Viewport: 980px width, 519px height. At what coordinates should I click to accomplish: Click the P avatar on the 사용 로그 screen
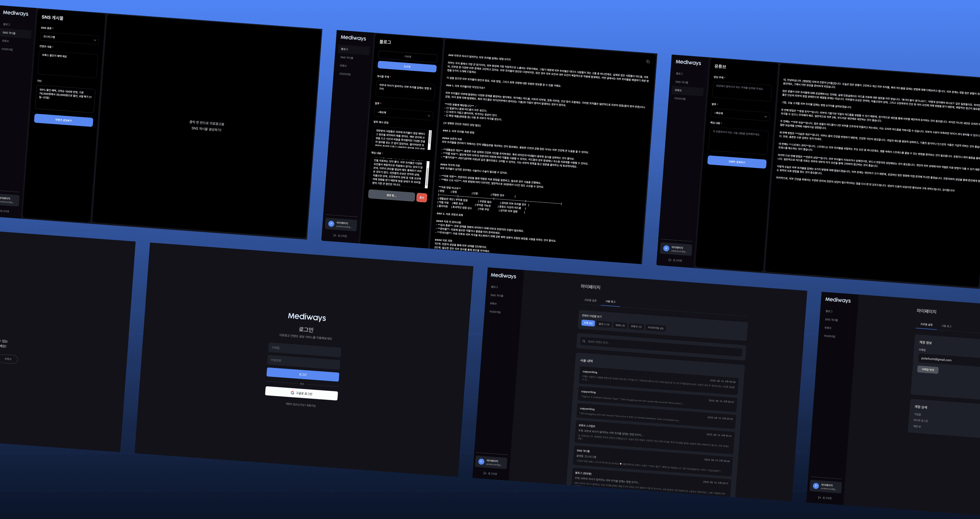[481, 462]
